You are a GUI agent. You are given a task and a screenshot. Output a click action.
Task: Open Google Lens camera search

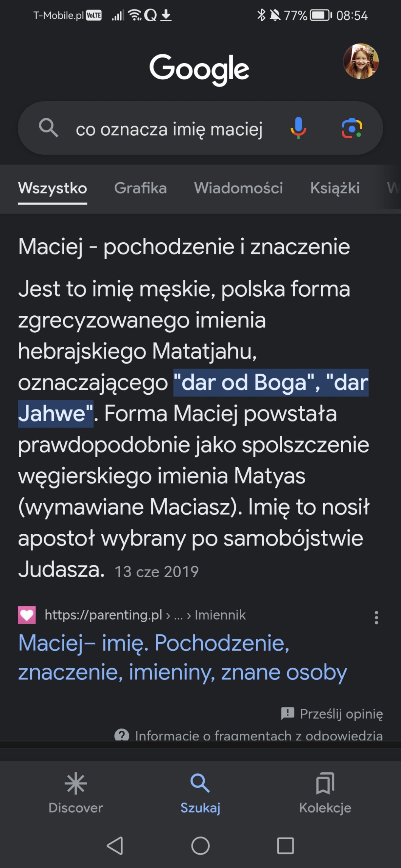[352, 128]
